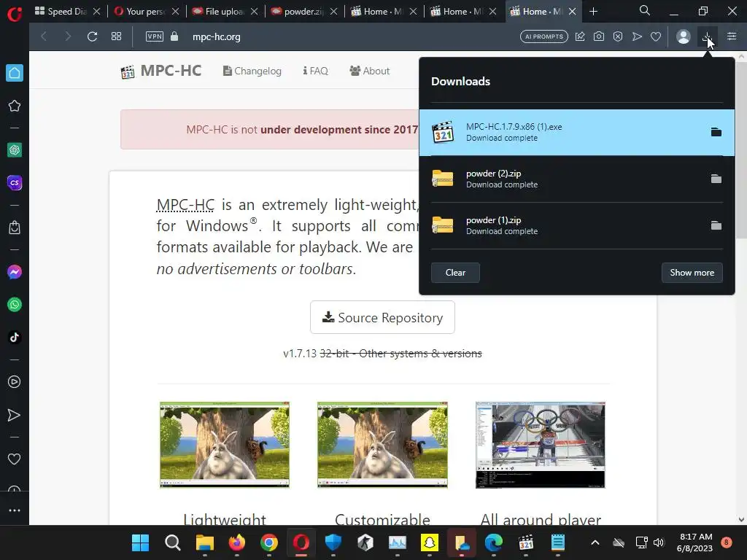Screen dimensions: 747x560
Task: Expand the system tray hidden icons chevron
Action: 595,542
